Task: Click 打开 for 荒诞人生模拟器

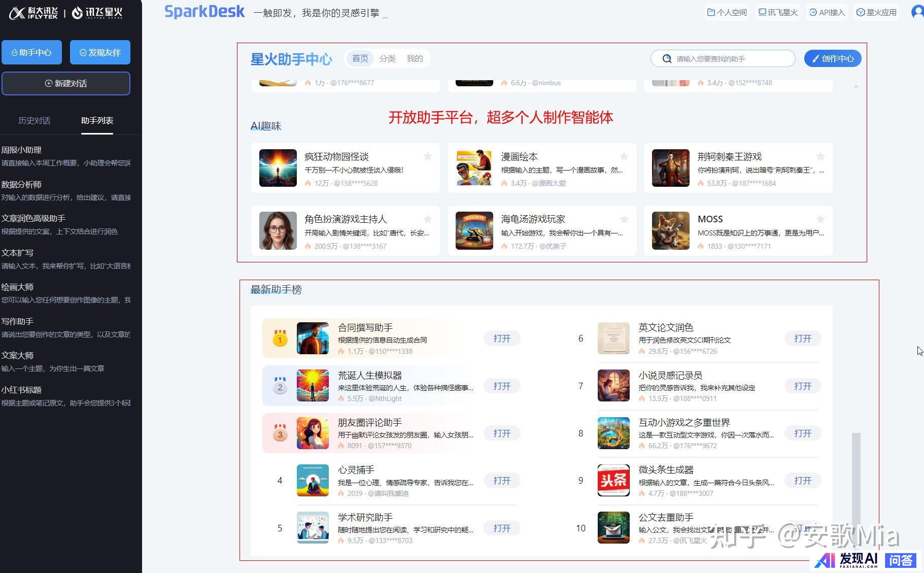Action: click(502, 386)
